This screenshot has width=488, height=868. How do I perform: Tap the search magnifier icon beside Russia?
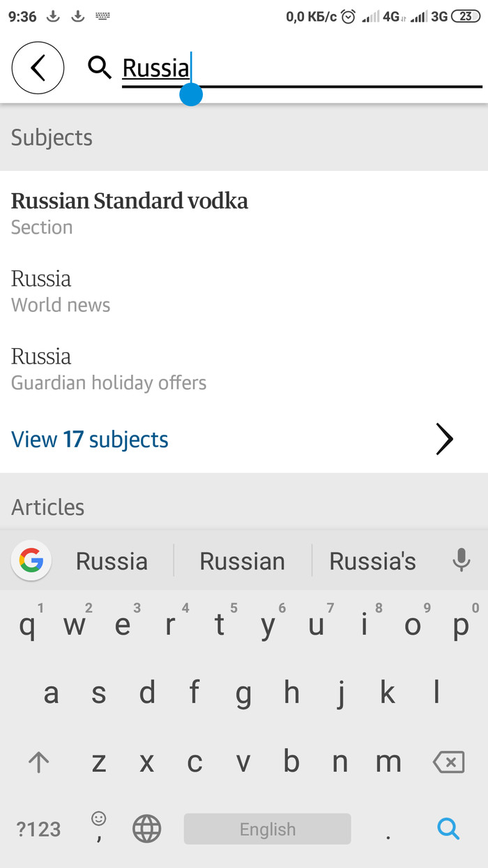click(x=100, y=68)
